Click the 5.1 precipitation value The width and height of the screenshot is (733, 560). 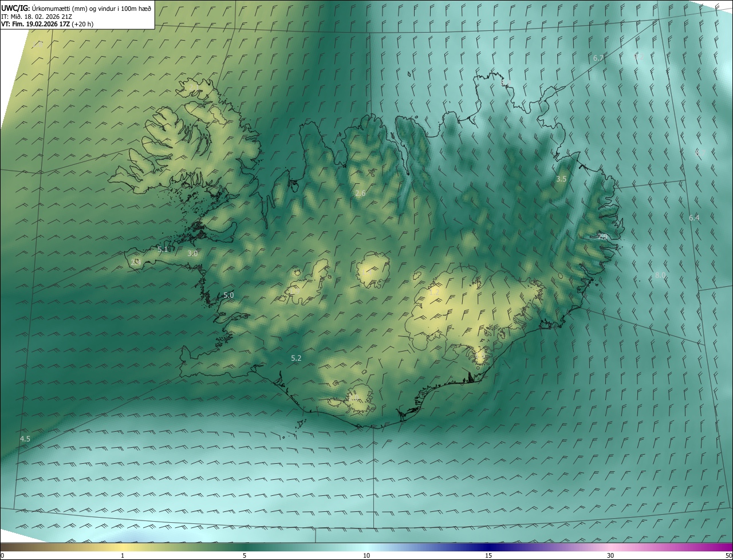coord(163,249)
